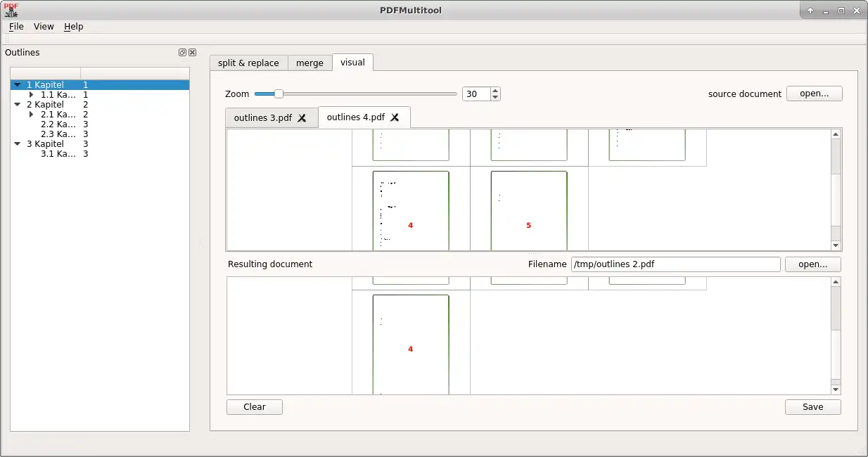Select the 1.1 Ka... outline entry
Viewport: 868px width, 457px height.
click(58, 95)
